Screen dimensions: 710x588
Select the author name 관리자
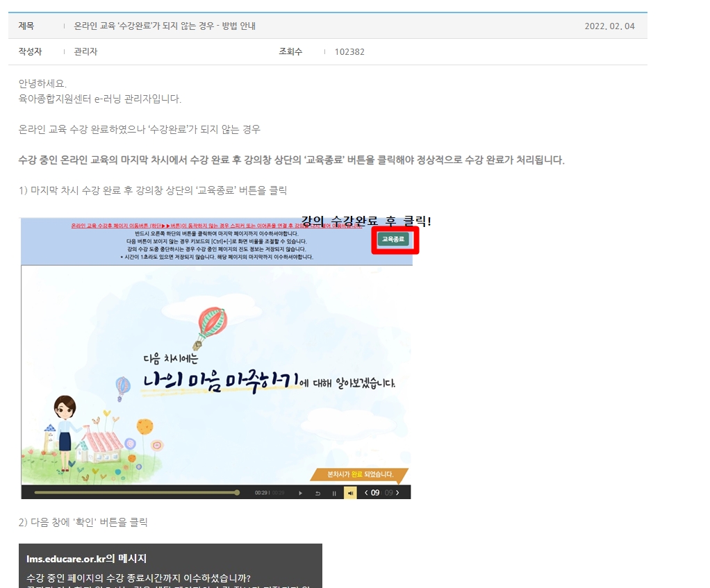point(83,51)
